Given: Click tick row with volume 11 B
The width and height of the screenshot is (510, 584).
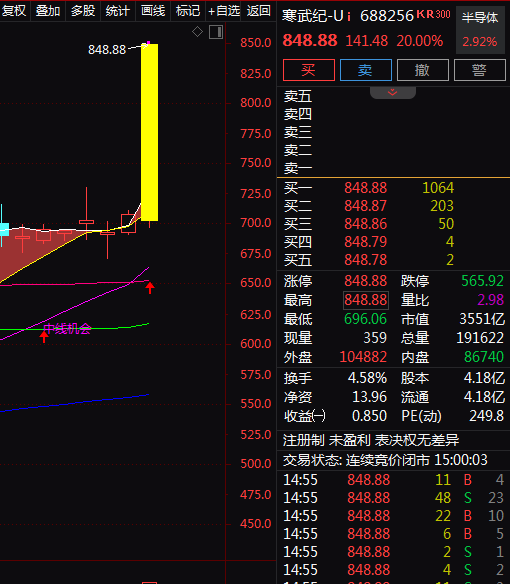Looking at the screenshot, I should click(394, 480).
